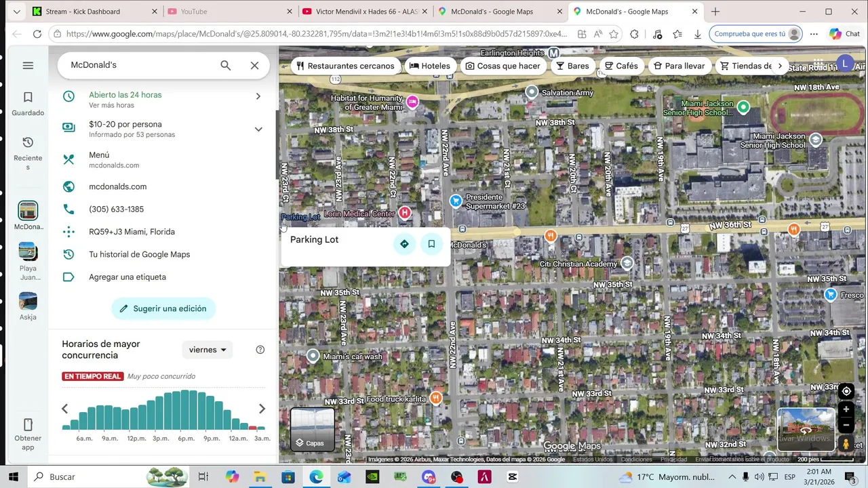The image size is (868, 488).
Task: Show more category chips with arrow
Action: click(780, 66)
